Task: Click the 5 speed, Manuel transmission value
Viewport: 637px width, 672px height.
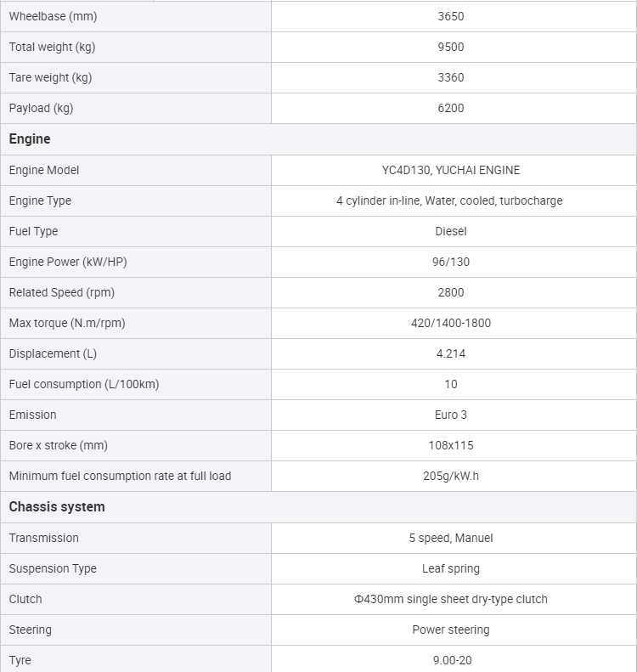Action: (451, 538)
